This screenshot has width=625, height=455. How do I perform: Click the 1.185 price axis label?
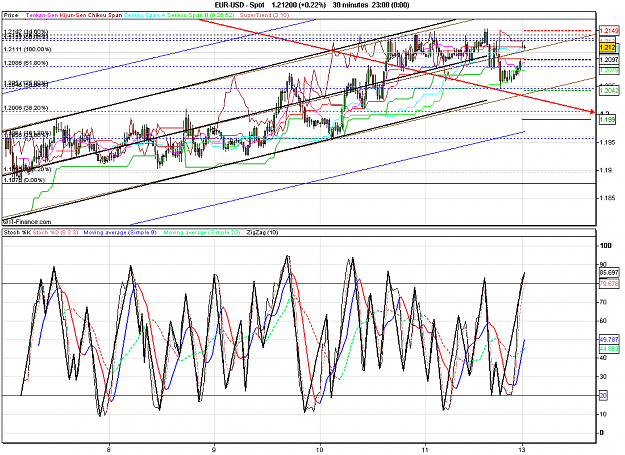click(x=607, y=198)
